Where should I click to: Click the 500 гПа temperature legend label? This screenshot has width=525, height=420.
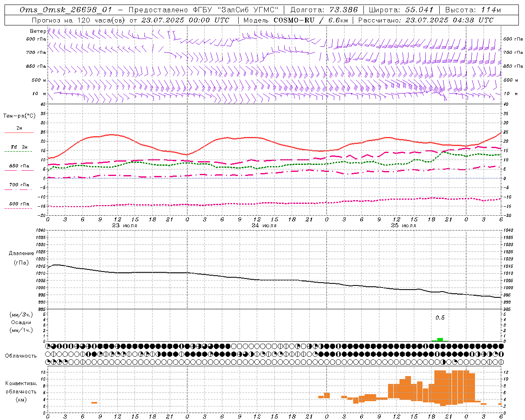(19, 204)
